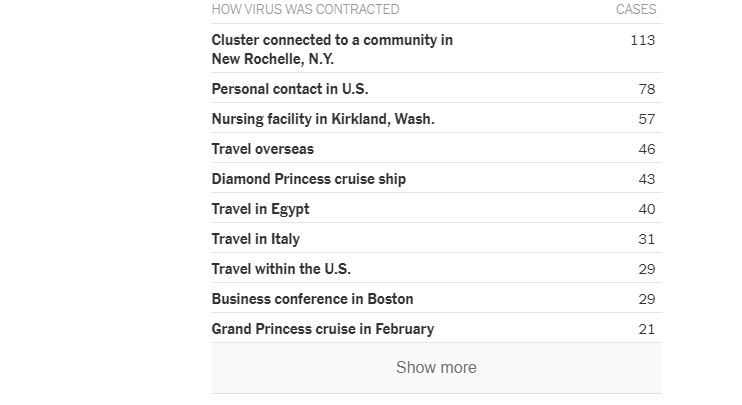This screenshot has width=742, height=405.
Task: Click the case count 78
Action: click(646, 89)
